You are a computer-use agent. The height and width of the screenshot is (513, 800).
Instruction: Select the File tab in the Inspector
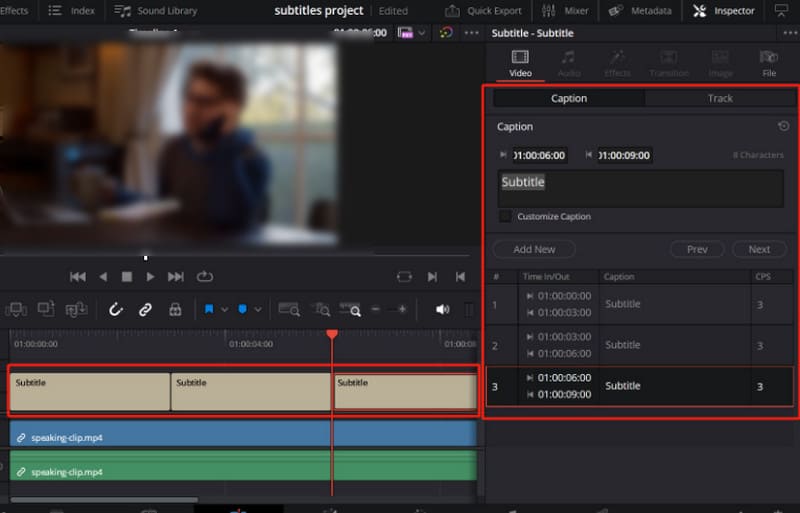click(768, 62)
